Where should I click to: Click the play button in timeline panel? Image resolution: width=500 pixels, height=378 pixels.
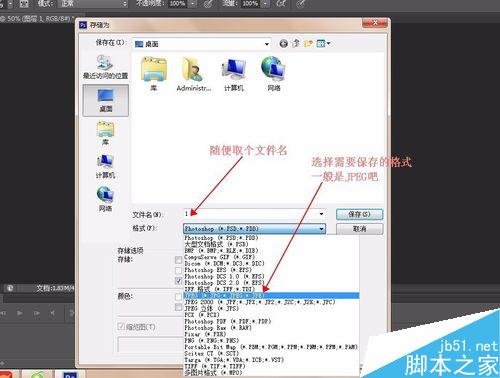tap(20, 313)
